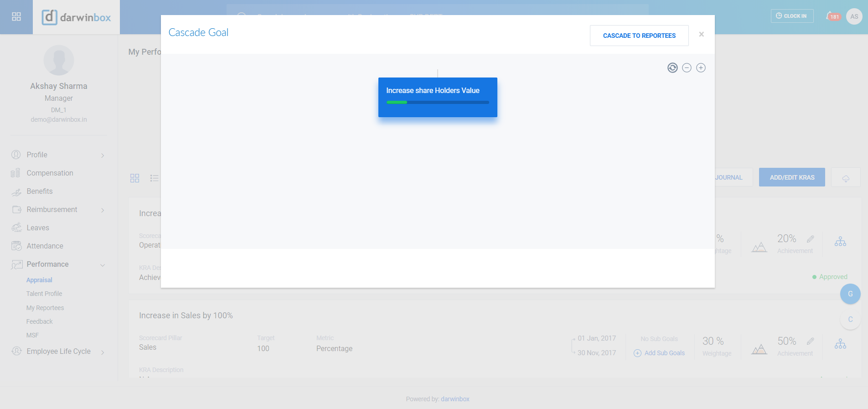The width and height of the screenshot is (868, 409).
Task: Click Cascade to Reportees button
Action: (x=639, y=36)
